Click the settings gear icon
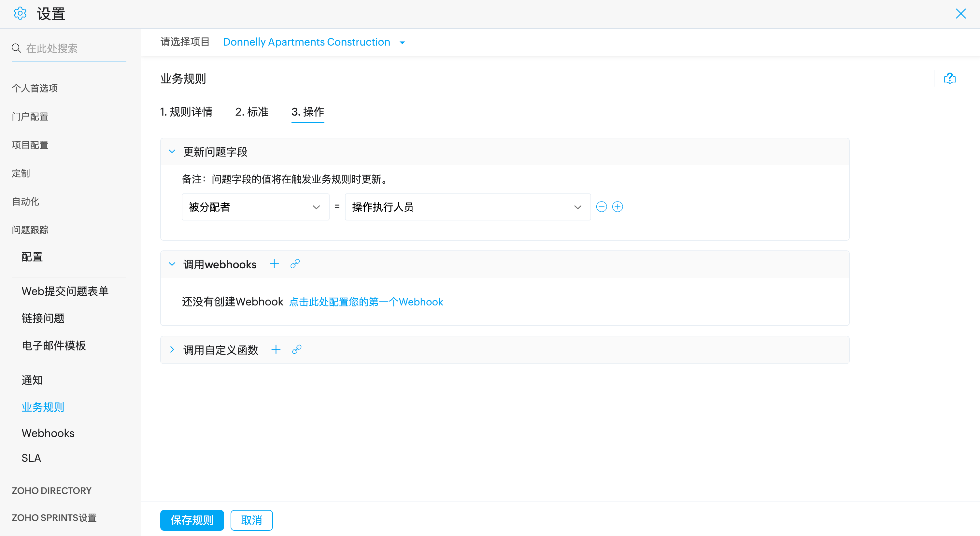This screenshot has width=980, height=536. 20,14
